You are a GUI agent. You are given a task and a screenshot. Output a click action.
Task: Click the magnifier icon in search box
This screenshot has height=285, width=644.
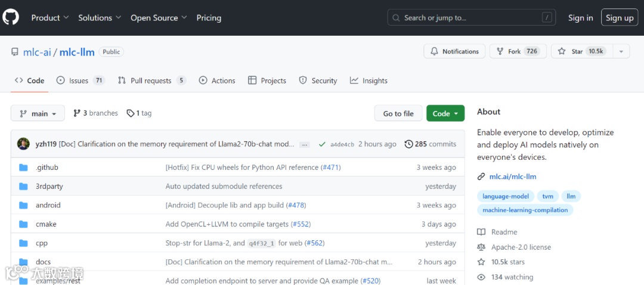pos(396,18)
